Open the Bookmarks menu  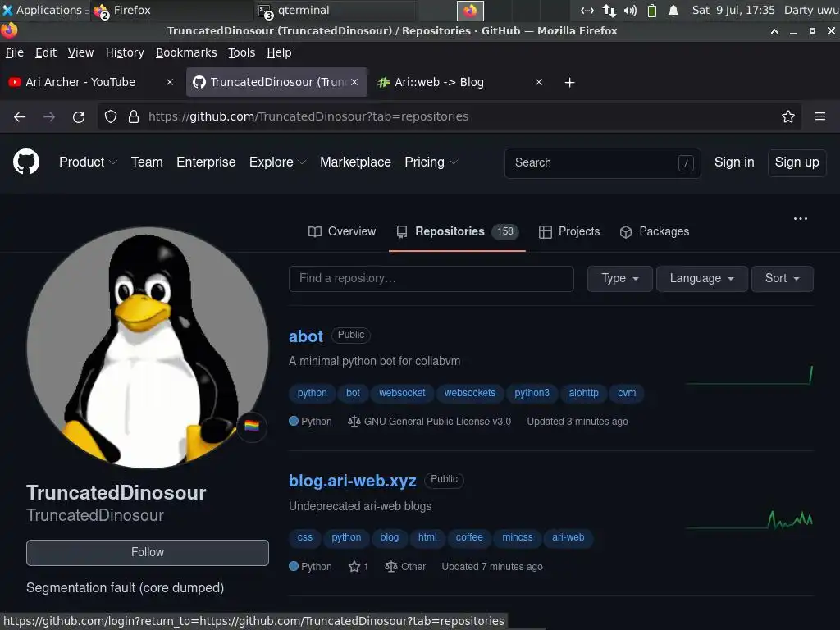coord(186,52)
